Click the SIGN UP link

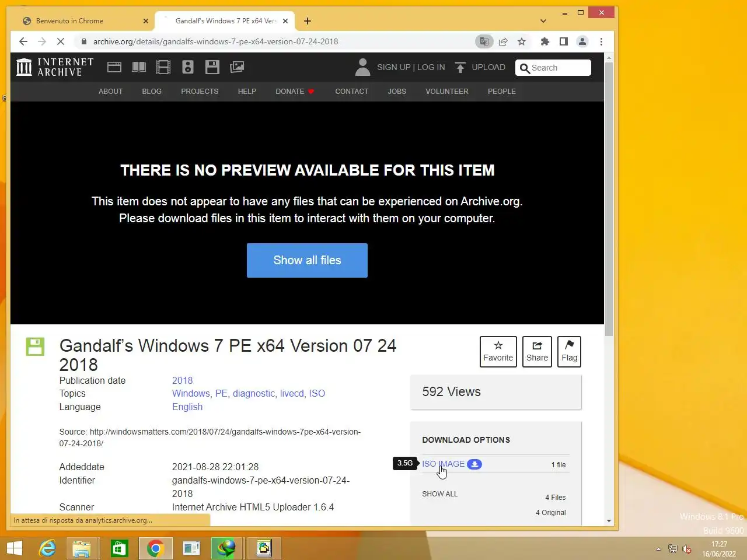click(394, 67)
